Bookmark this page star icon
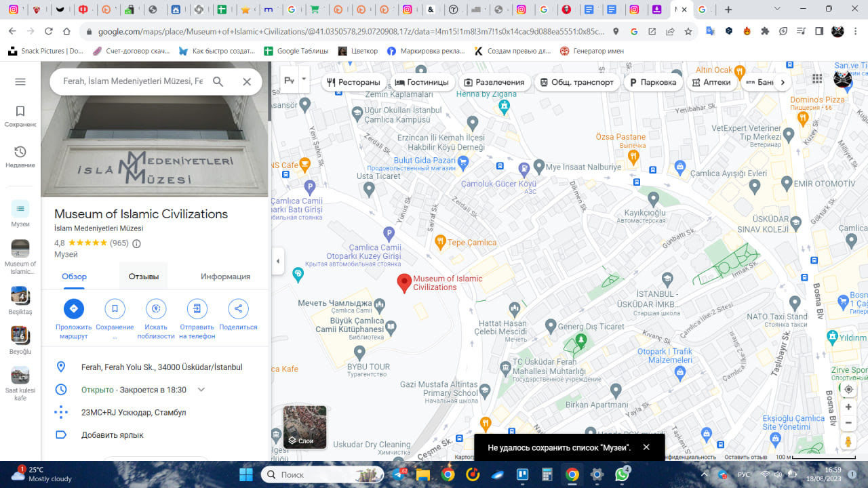The width and height of the screenshot is (868, 488). point(688,31)
